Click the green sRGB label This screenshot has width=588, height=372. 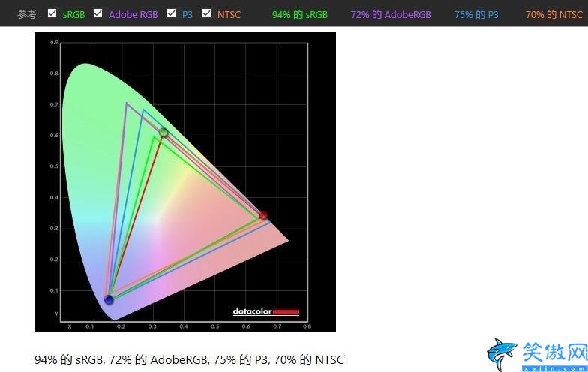(x=73, y=15)
